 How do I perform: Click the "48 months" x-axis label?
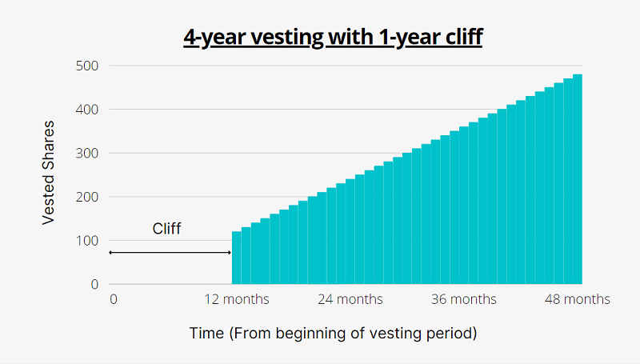tap(577, 299)
